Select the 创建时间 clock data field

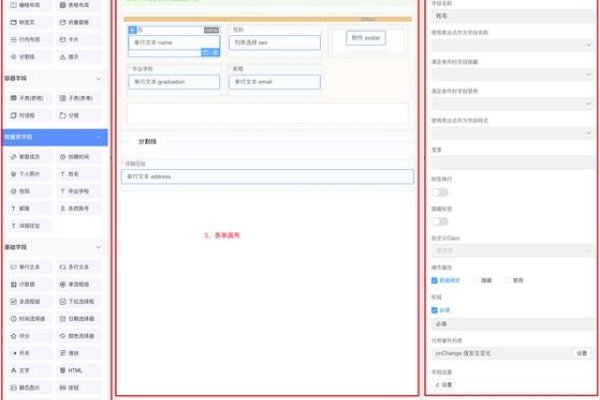coord(79,157)
